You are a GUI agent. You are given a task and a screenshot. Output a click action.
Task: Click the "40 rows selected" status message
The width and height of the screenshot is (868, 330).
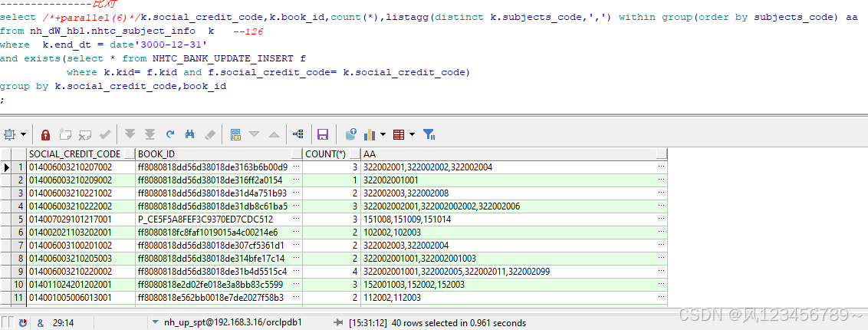[459, 323]
